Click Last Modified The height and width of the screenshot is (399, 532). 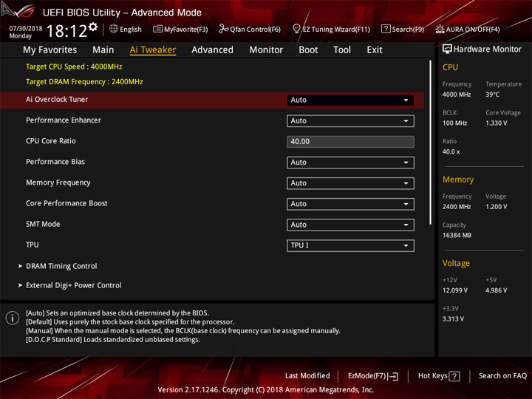[307, 375]
